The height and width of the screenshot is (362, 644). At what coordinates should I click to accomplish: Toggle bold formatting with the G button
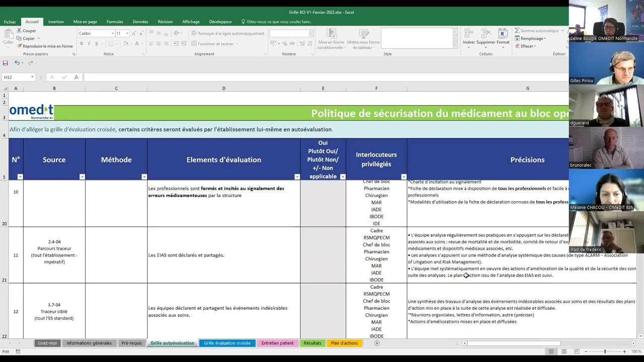tap(82, 44)
